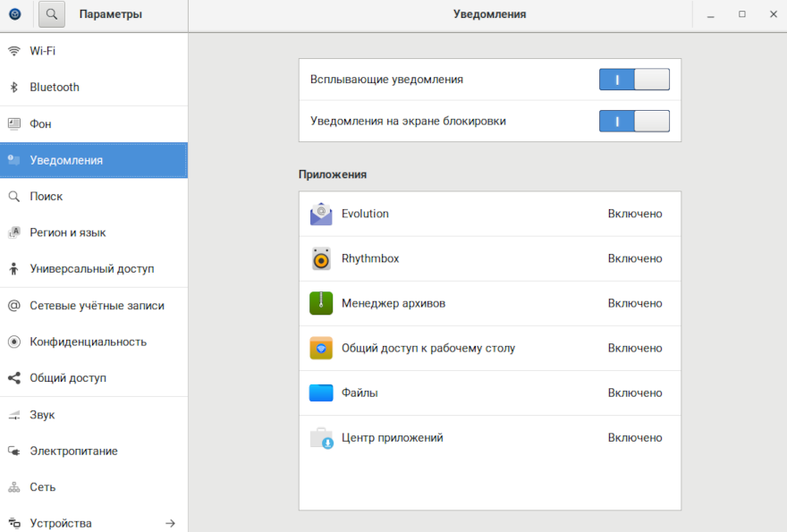Click the green Менеджер архивов icon
Image resolution: width=787 pixels, height=532 pixels.
[x=321, y=303]
